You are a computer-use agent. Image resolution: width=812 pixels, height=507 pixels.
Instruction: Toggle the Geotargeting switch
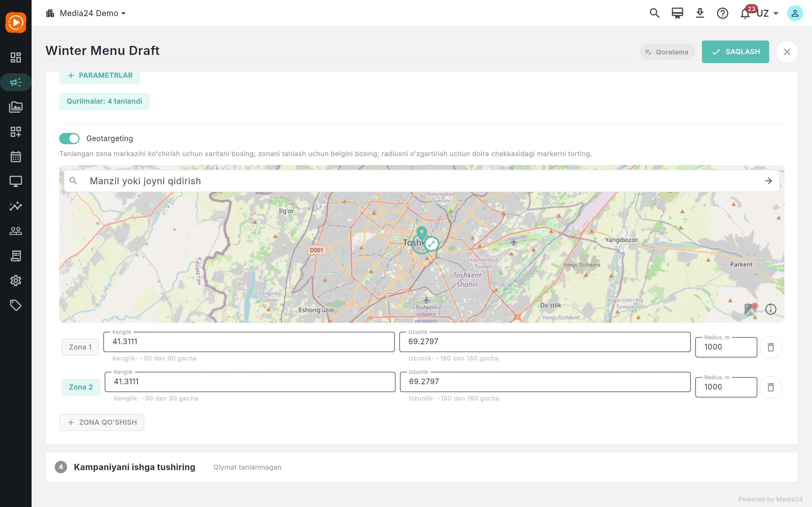(69, 139)
